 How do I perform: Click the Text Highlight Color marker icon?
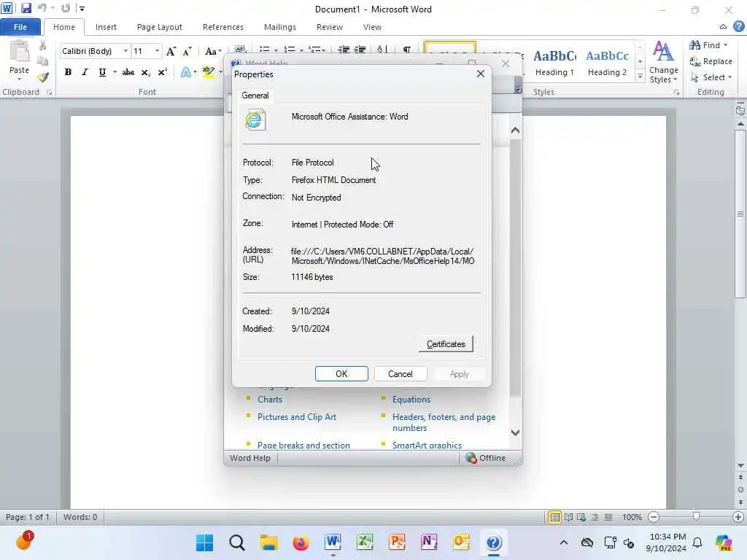tap(208, 72)
